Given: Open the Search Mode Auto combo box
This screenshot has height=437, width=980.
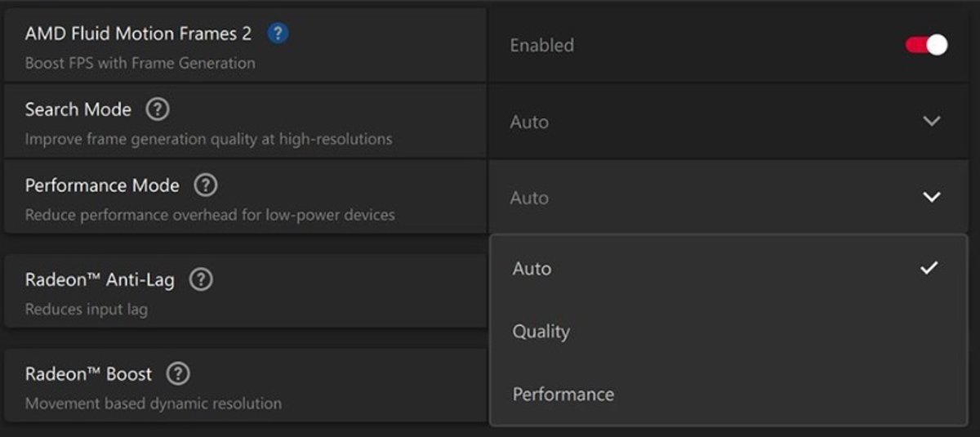Looking at the screenshot, I should tap(719, 122).
